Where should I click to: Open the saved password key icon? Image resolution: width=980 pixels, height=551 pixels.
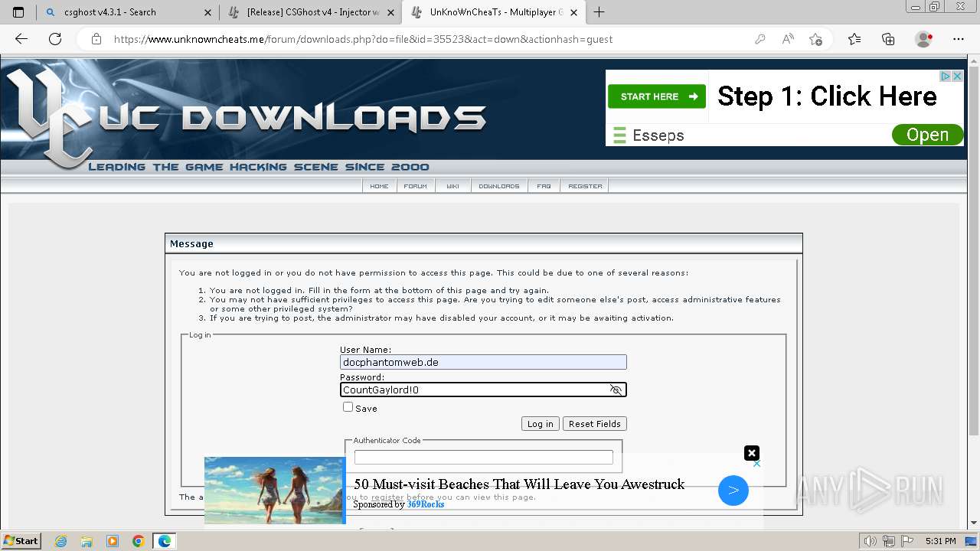[x=759, y=39]
